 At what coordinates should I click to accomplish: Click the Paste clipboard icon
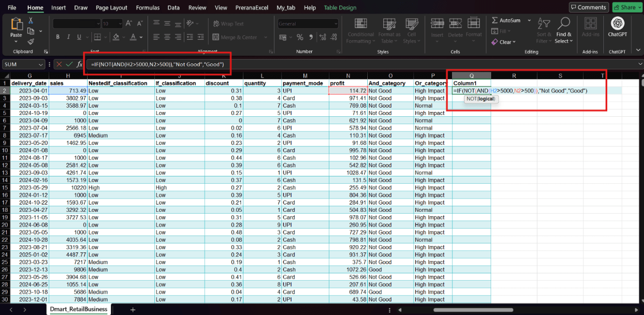(x=16, y=24)
